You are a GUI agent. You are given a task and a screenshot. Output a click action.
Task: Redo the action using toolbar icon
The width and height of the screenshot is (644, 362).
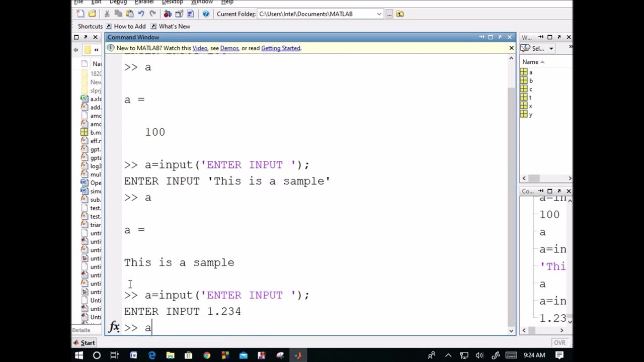coord(152,14)
